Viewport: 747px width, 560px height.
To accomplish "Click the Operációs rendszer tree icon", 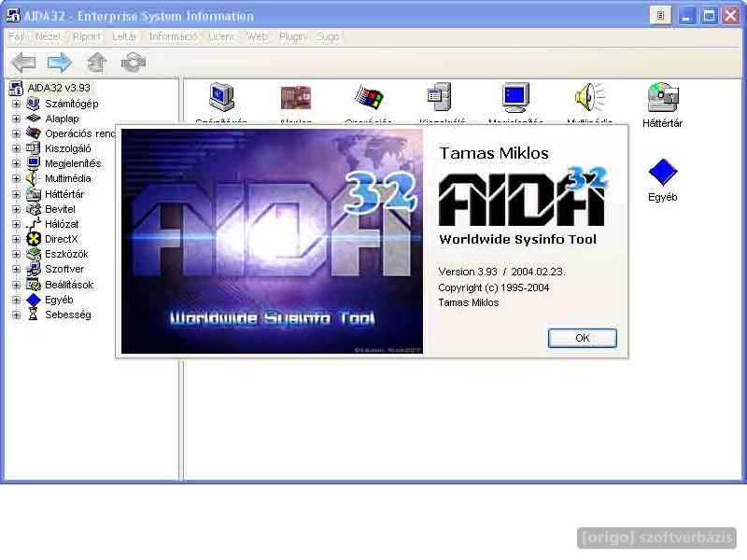I will [33, 133].
